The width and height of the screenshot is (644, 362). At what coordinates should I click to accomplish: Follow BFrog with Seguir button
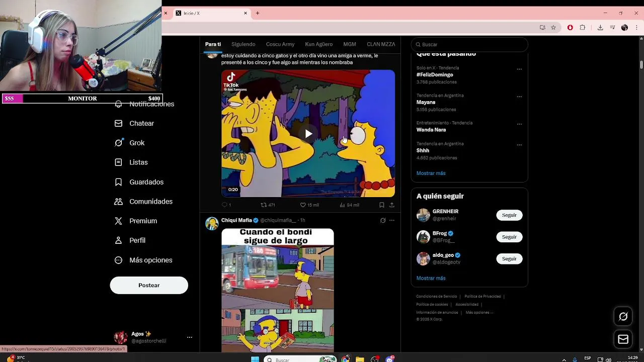509,237
